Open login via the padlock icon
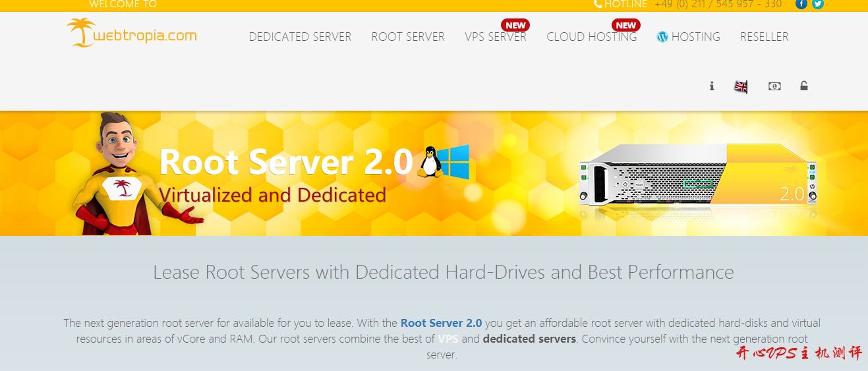 [804, 86]
